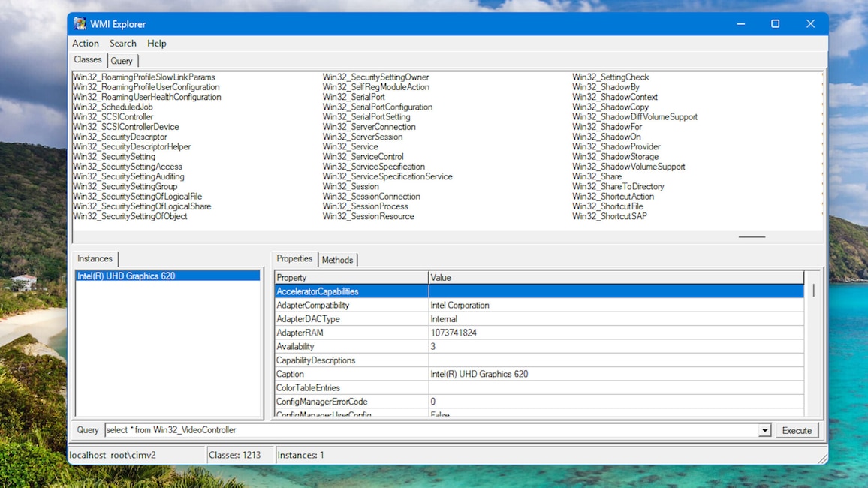Click the properties list vertical scrollbar

(x=813, y=343)
